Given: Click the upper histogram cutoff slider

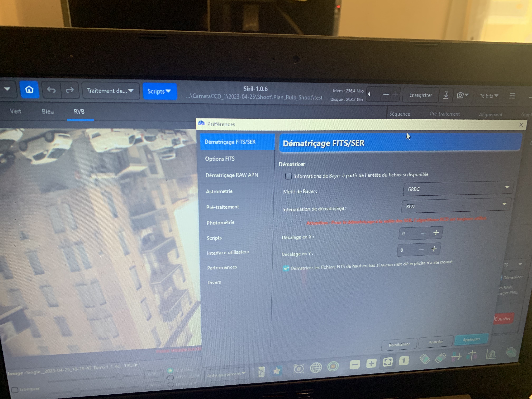Looking at the screenshot, I should 120,376.
